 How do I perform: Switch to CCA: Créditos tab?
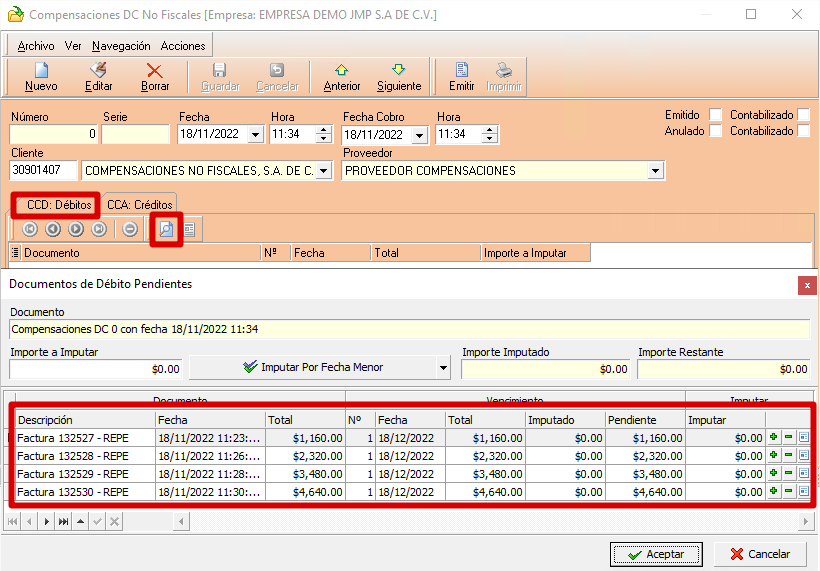click(x=140, y=204)
